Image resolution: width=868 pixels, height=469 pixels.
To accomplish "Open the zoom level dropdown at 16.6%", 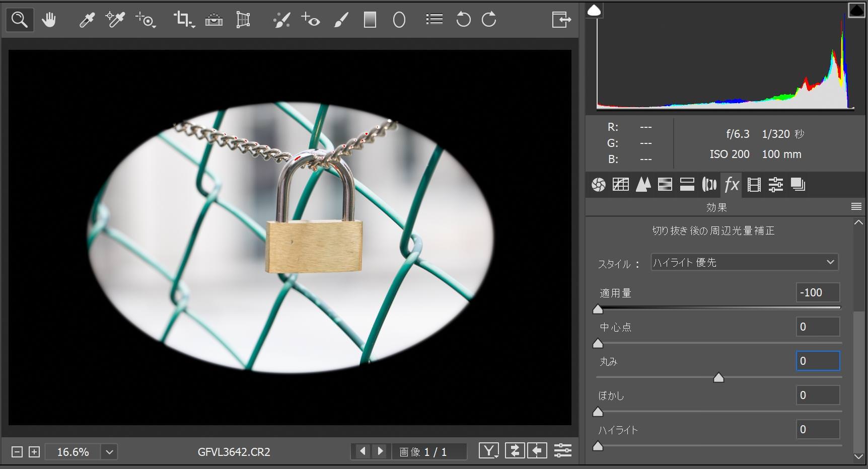I will pos(109,452).
